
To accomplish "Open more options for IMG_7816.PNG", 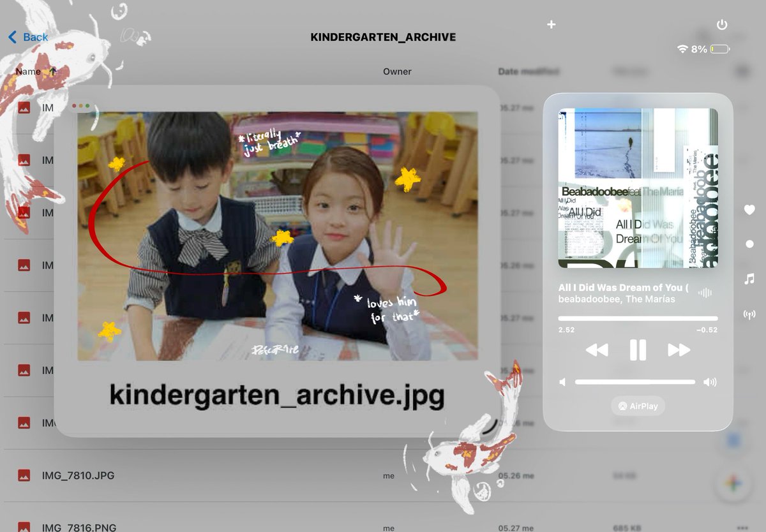I will 742,528.
